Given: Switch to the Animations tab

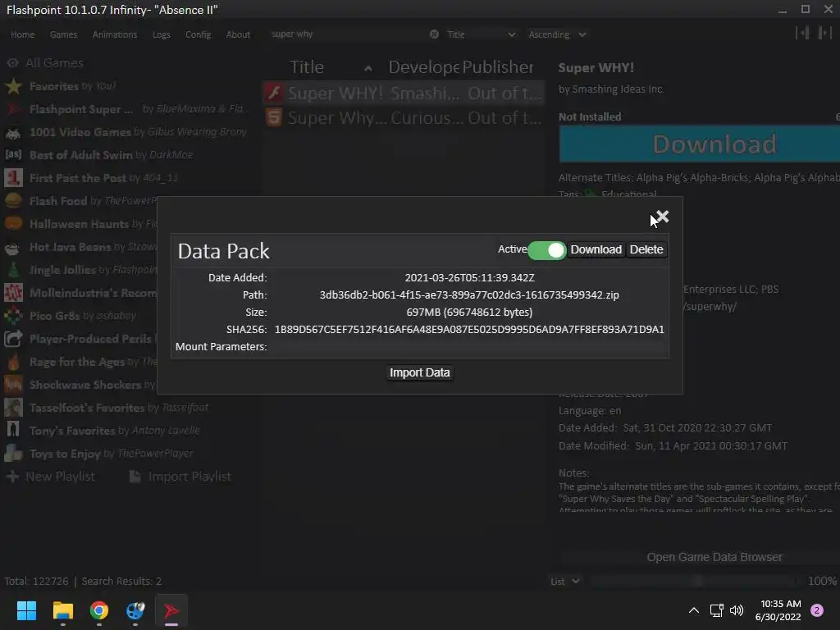Looking at the screenshot, I should click(115, 34).
